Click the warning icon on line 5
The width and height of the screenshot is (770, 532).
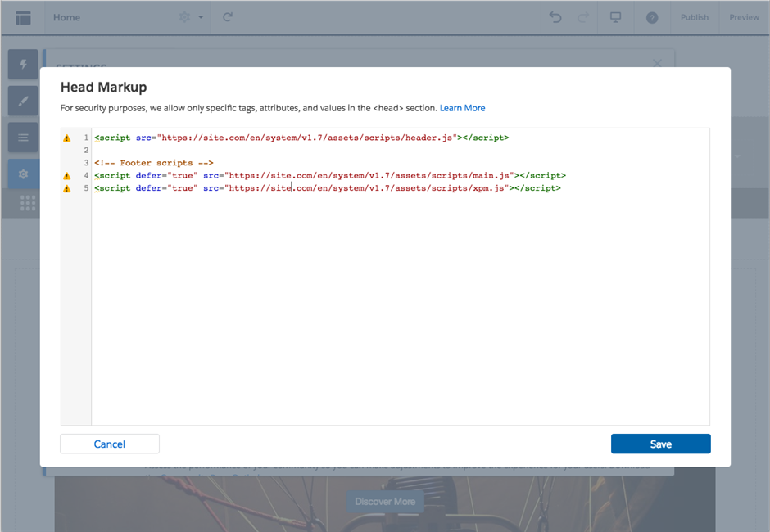point(67,189)
